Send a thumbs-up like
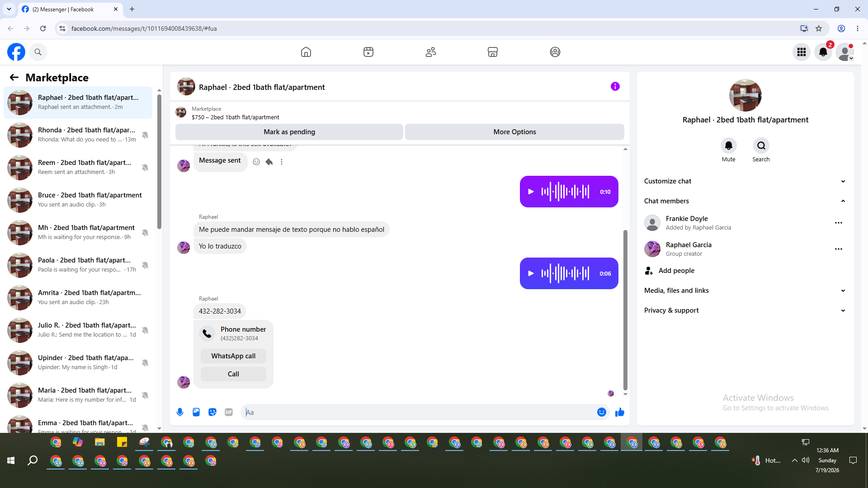Image resolution: width=868 pixels, height=488 pixels. (620, 412)
